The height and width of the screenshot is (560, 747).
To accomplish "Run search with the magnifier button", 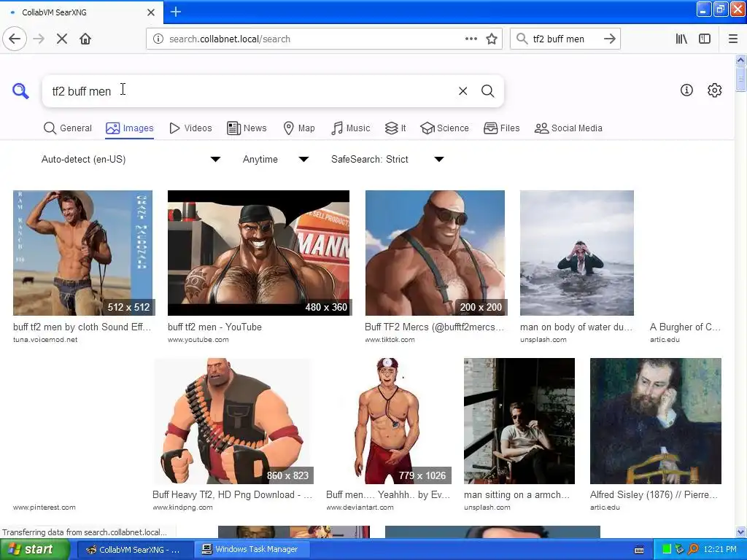I will tap(487, 91).
